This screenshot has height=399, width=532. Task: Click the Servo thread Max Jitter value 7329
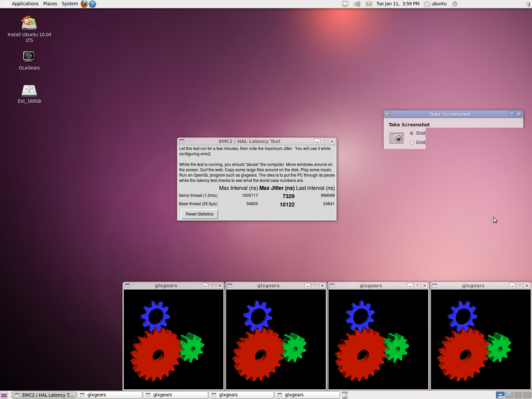coord(289,197)
